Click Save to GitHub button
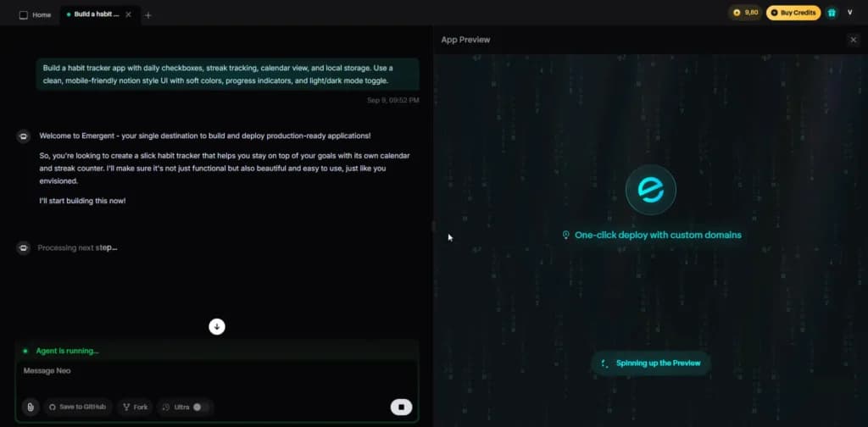This screenshot has height=427, width=868. coord(77,407)
